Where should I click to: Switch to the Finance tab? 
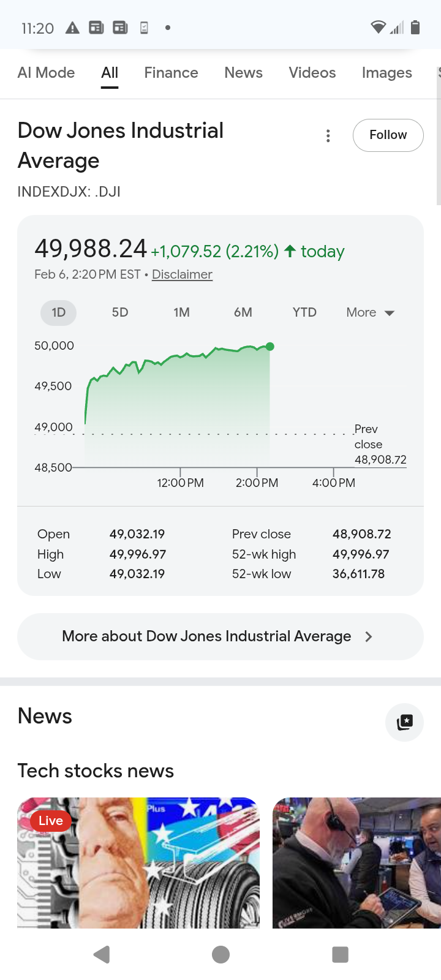[171, 73]
